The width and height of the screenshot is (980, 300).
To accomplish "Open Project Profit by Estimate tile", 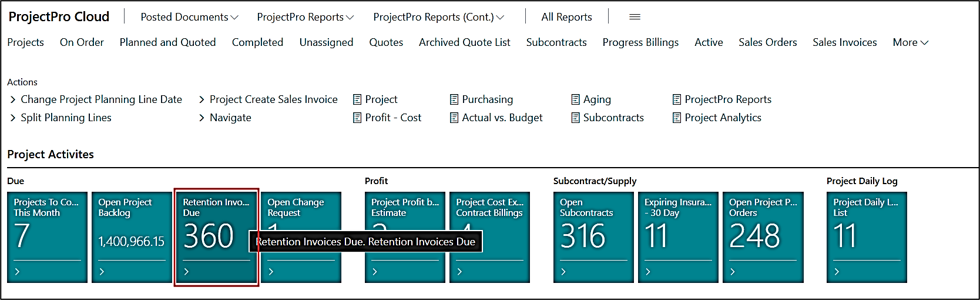I will 405,237.
